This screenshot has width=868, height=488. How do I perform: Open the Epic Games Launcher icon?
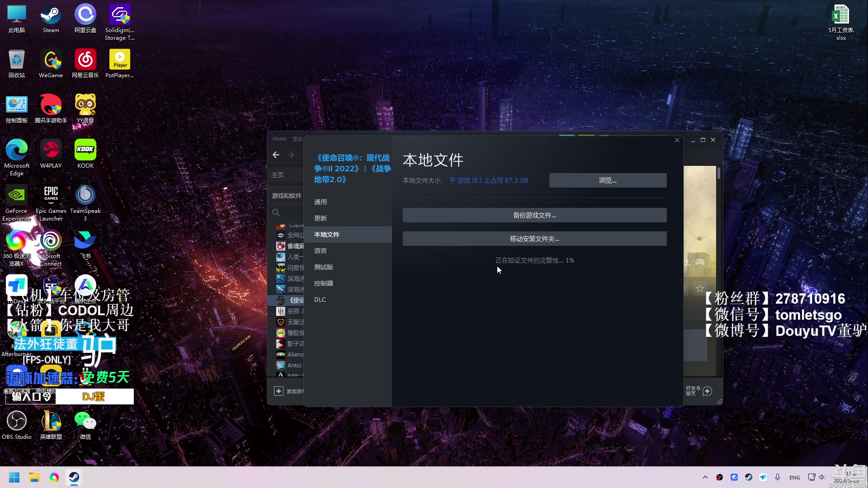coord(51,202)
